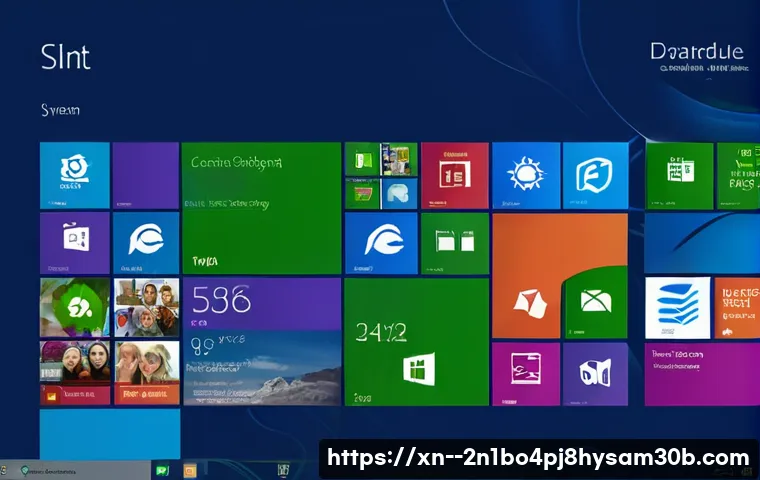Screen dimensions: 760x480
Task: Open the purple tile with photo-frame icon
Action: pos(75,243)
